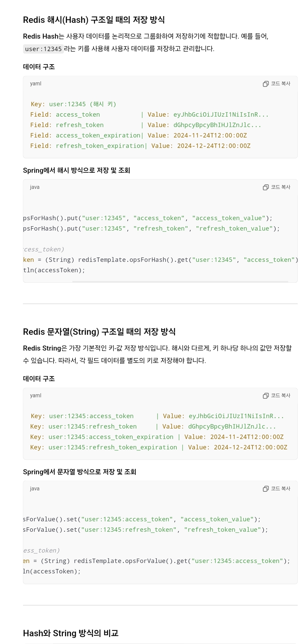Click the opsForHash().put "access_token" code line
This screenshot has height=644, width=304.
tap(148, 218)
